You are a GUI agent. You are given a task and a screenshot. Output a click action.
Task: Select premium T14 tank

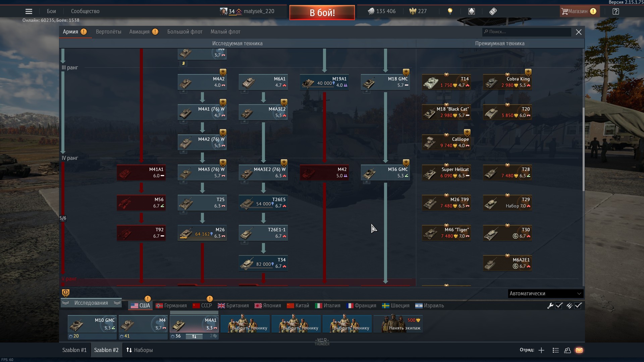pos(446,82)
